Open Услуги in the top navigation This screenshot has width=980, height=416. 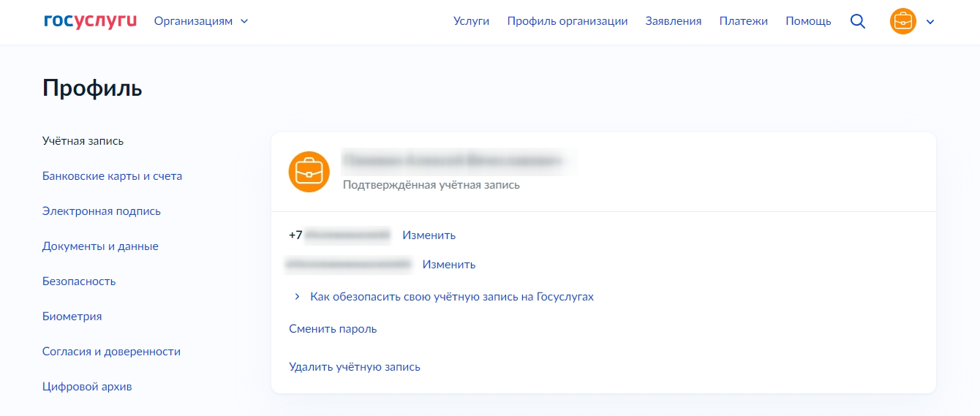pyautogui.click(x=471, y=21)
